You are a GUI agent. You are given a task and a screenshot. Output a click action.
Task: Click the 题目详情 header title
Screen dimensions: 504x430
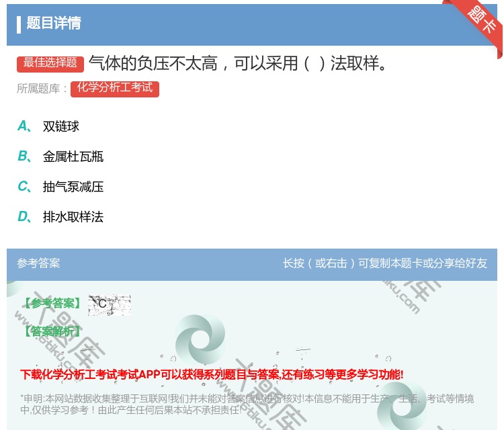[54, 23]
